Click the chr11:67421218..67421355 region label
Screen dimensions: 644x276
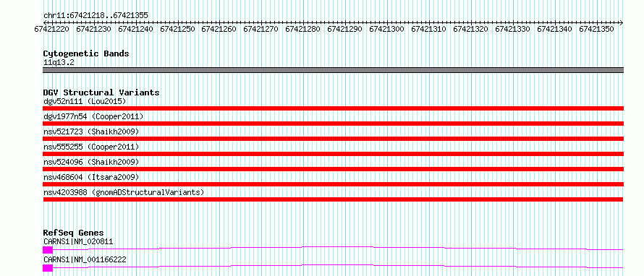coord(96,15)
